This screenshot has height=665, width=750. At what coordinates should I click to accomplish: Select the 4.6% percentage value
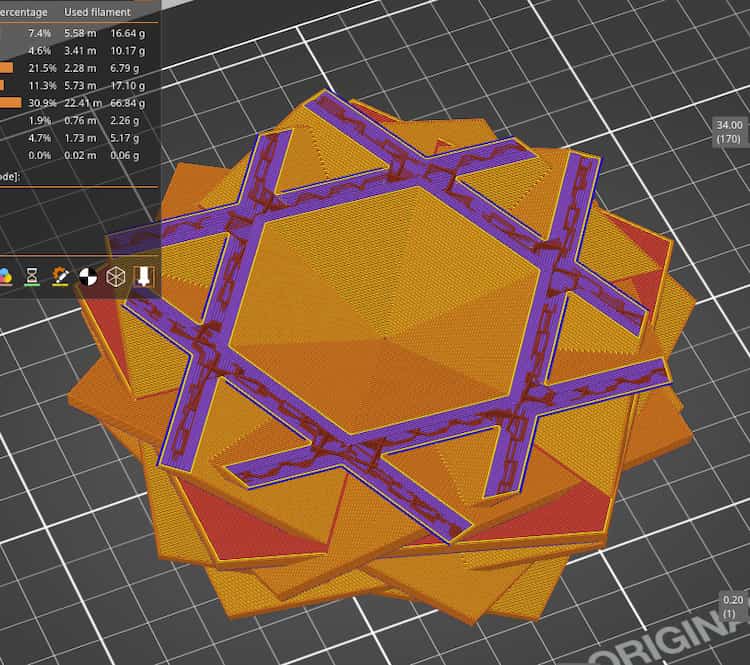39,51
